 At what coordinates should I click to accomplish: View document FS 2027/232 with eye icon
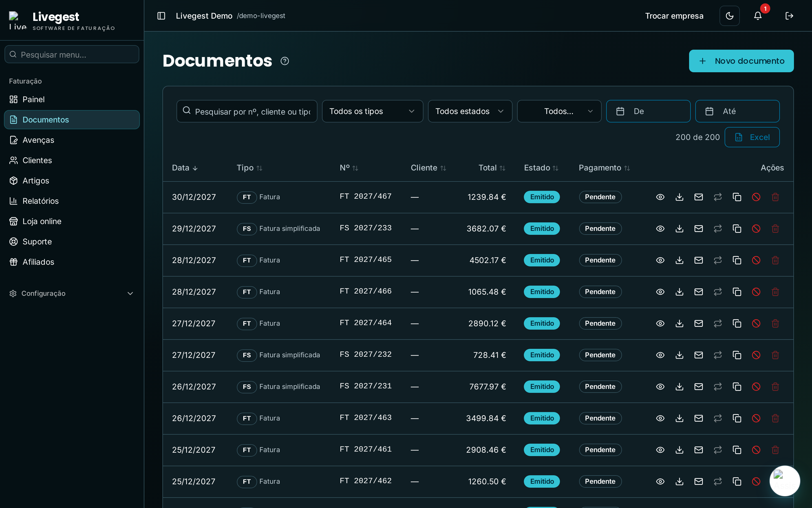coord(660,355)
